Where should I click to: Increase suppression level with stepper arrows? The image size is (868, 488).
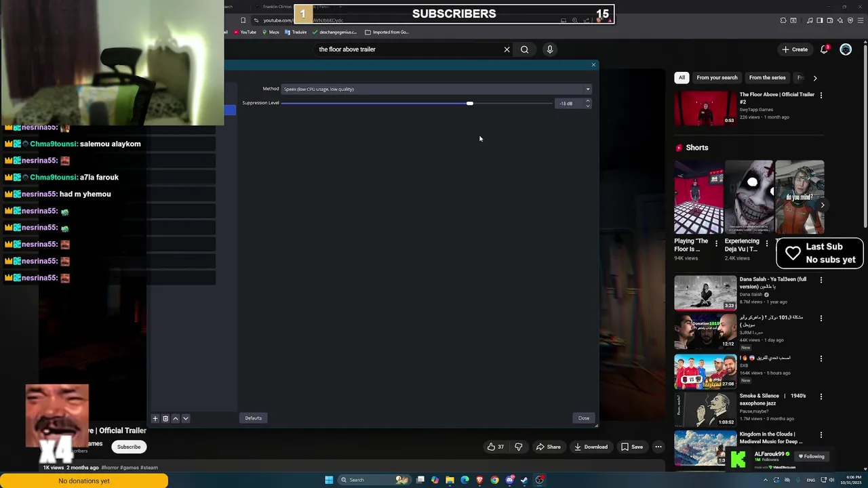588,101
